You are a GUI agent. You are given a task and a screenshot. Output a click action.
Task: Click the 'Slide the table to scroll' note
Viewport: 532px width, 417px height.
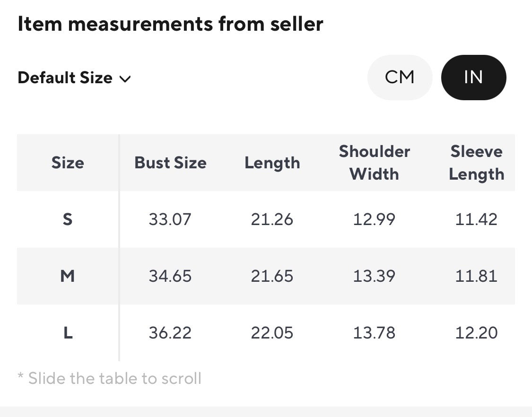click(110, 378)
